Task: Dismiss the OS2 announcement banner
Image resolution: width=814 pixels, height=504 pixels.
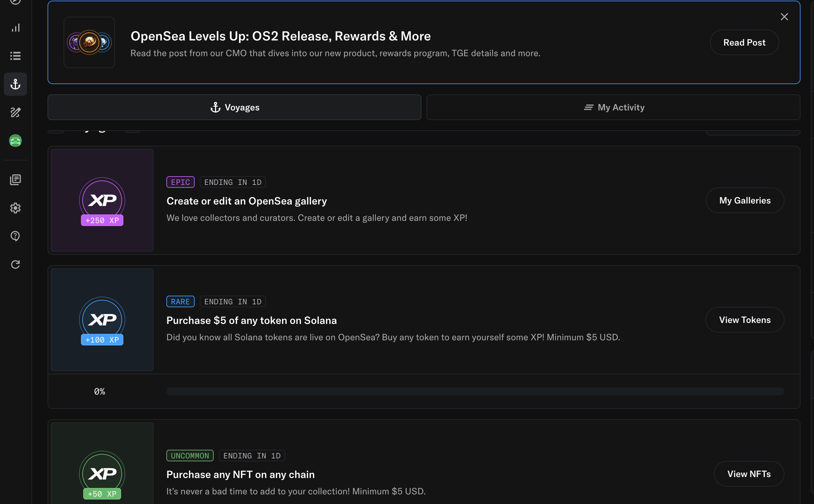Action: pyautogui.click(x=784, y=17)
